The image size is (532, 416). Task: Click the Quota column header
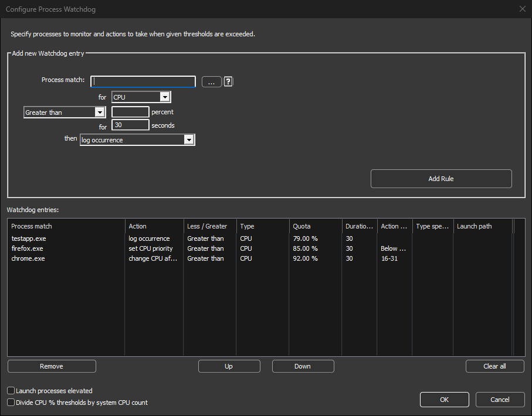click(316, 226)
